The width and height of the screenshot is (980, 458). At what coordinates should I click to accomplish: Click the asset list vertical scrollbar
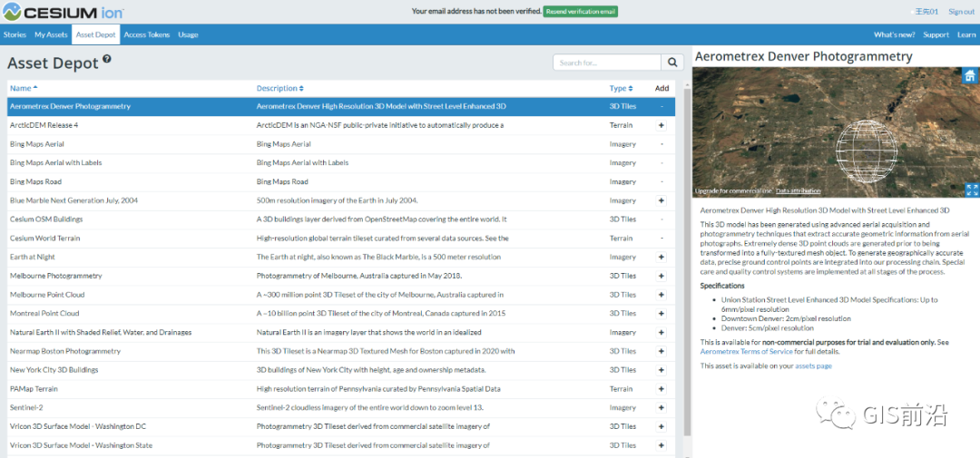[x=688, y=262]
